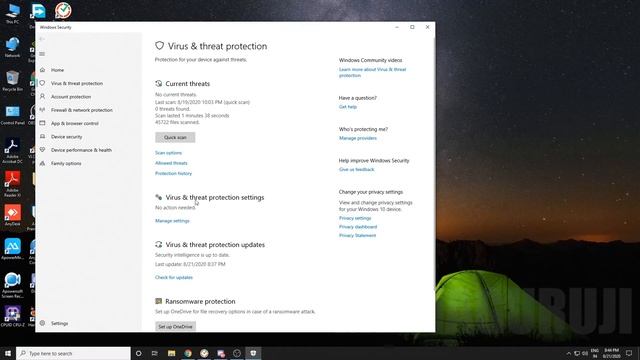Click the Account protection person icon
The image size is (640, 360).
(42, 96)
